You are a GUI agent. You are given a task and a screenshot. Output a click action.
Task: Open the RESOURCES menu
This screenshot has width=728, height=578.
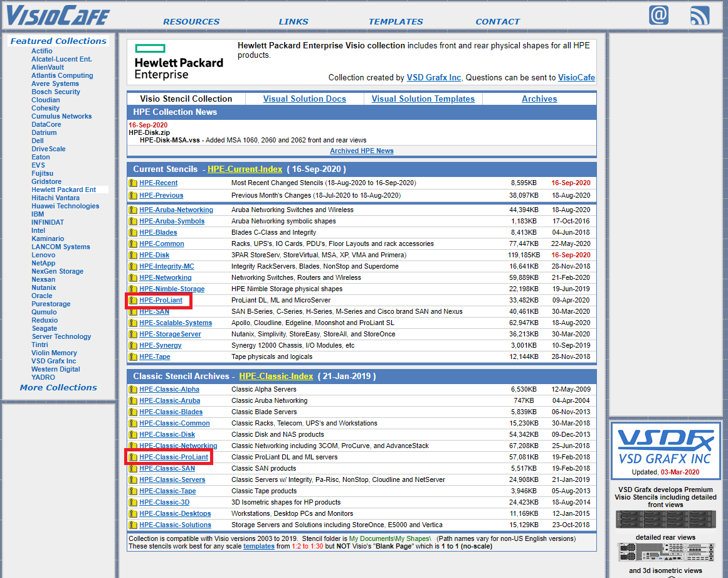(x=191, y=22)
